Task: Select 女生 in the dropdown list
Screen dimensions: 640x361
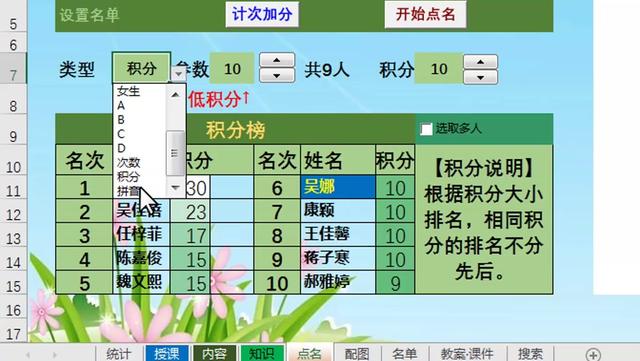Action: tap(128, 91)
